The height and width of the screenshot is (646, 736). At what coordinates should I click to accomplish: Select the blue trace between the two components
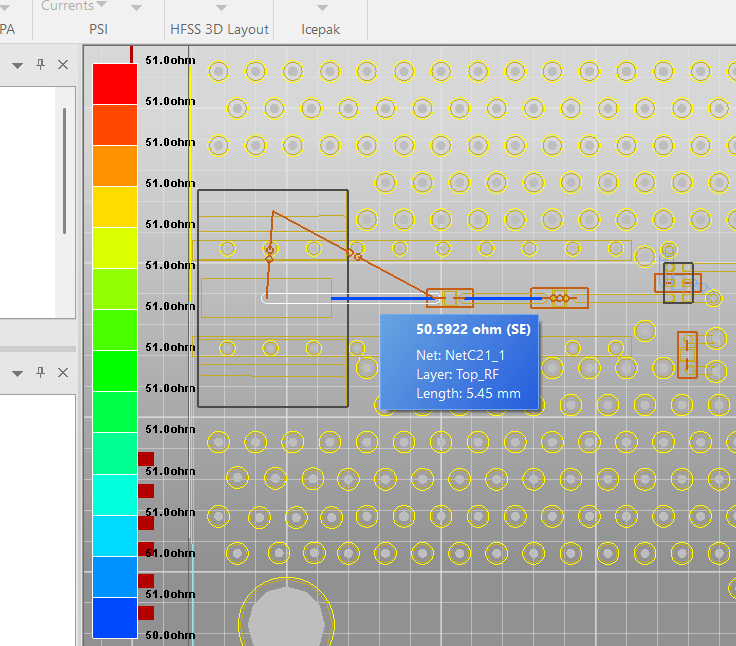point(503,298)
